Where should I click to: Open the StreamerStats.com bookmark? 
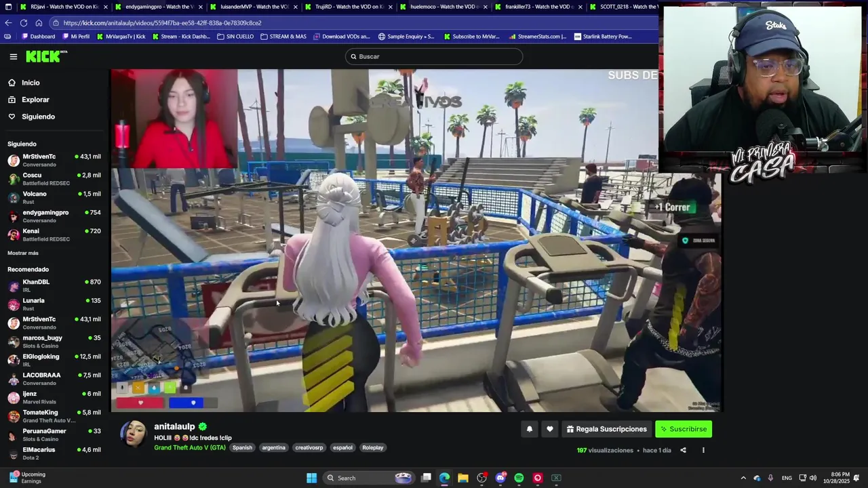pyautogui.click(x=537, y=37)
